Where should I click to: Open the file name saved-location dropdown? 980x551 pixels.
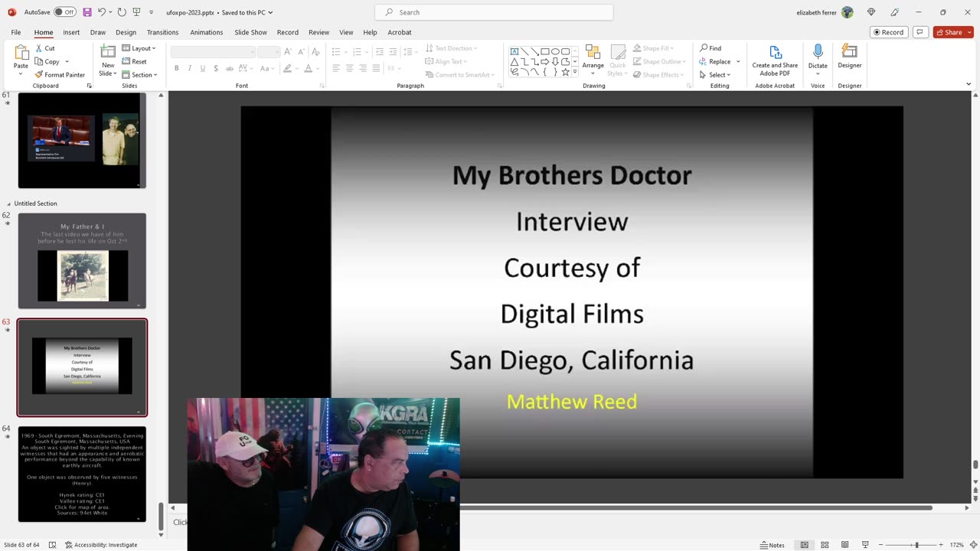click(270, 12)
